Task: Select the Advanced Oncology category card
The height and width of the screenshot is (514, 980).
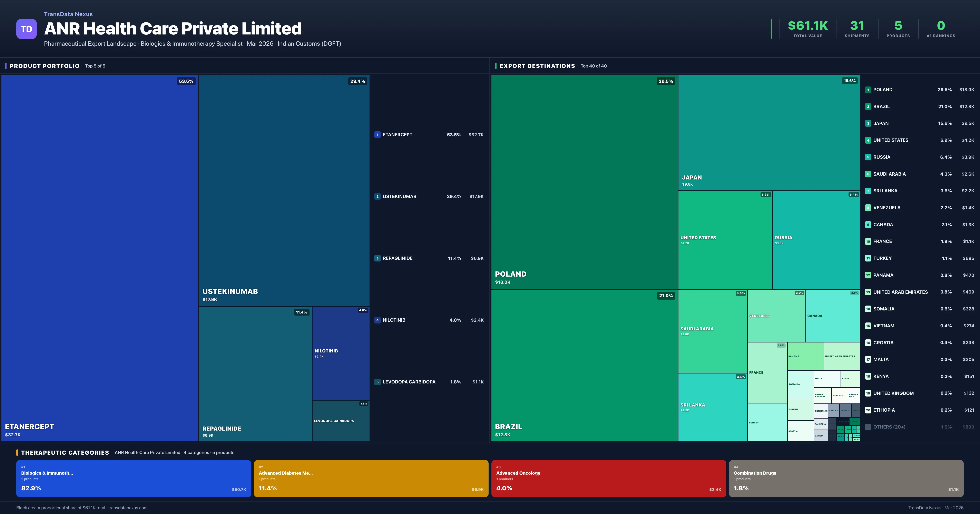Action: click(609, 478)
